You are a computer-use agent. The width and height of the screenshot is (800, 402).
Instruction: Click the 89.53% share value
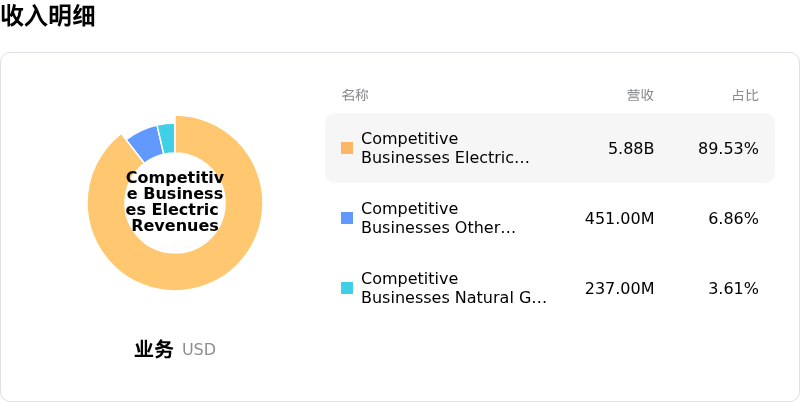728,148
